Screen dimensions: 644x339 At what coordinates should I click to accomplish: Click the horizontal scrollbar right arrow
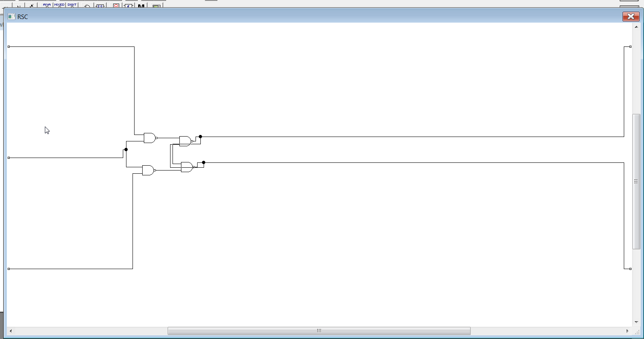[x=627, y=331]
